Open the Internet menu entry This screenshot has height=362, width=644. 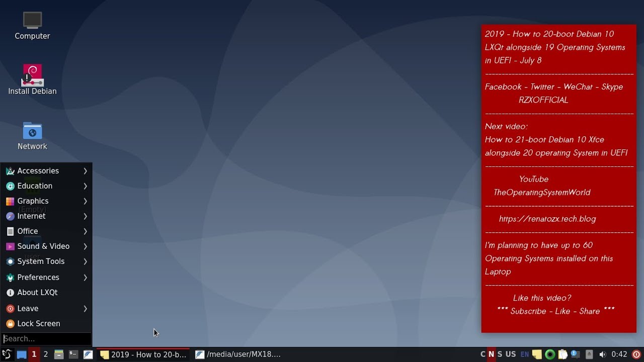coord(46,216)
